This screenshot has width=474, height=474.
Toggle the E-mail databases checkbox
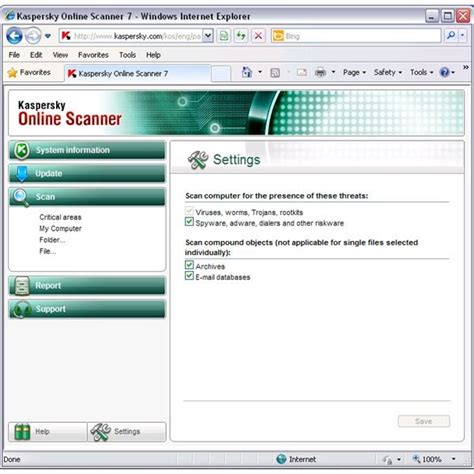tap(189, 276)
